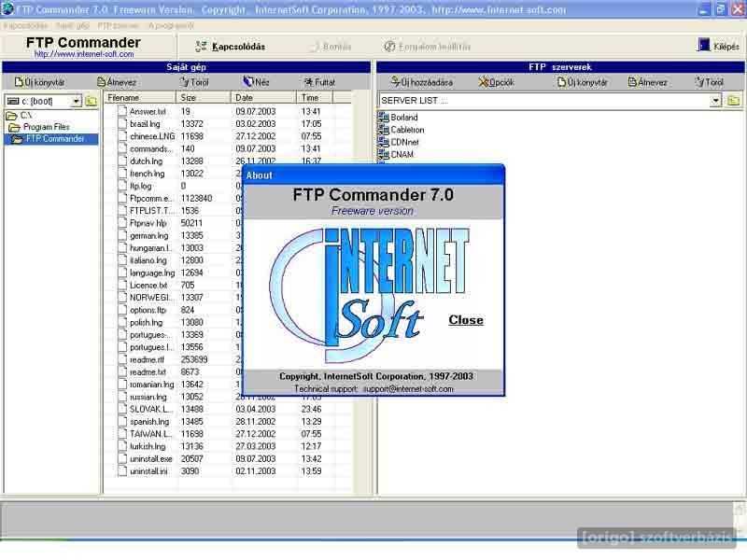Screen dimensions: 747x560
Task: Click the 1123840 size cell
Action: point(196,199)
